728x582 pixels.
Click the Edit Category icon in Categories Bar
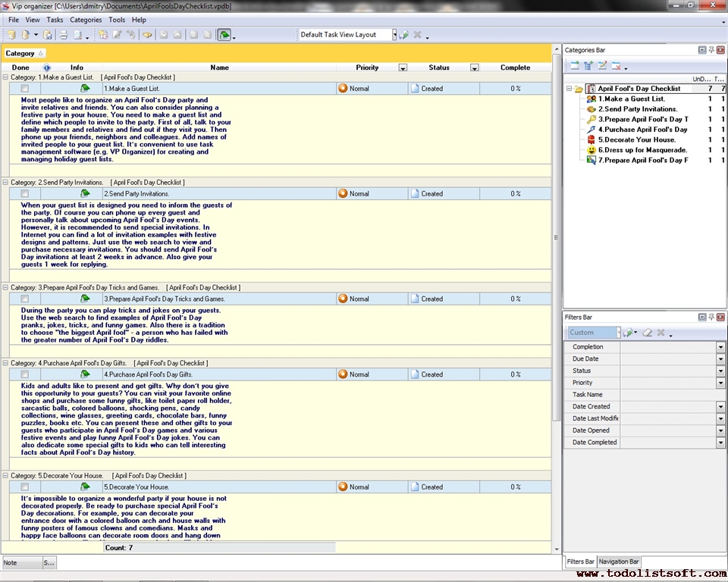tap(602, 66)
